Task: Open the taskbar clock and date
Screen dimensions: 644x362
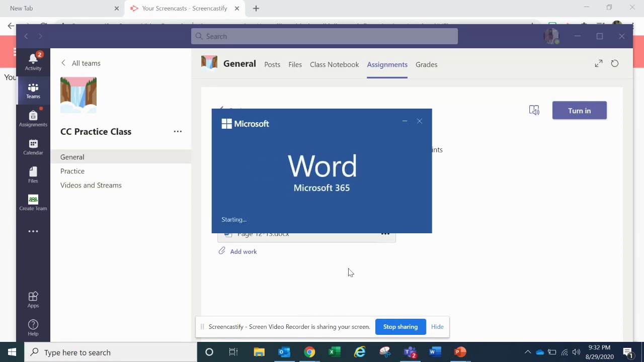Action: pos(599,352)
